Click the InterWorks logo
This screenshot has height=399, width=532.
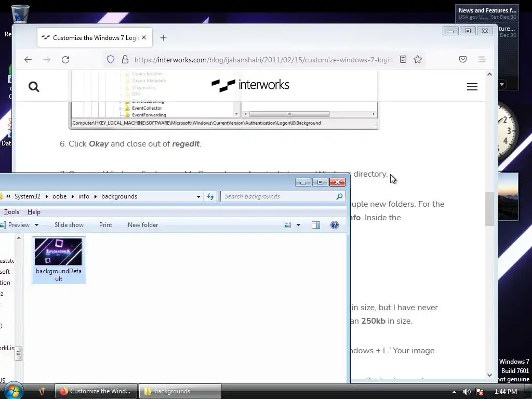tap(250, 85)
